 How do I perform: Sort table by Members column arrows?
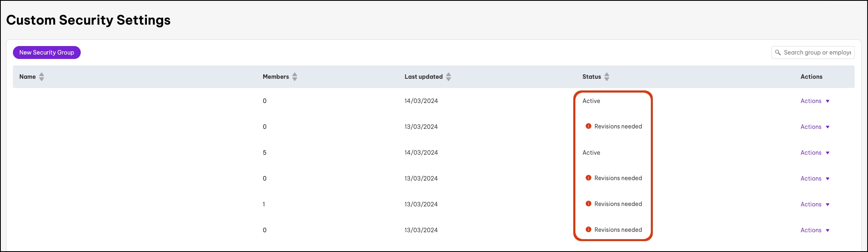295,77
